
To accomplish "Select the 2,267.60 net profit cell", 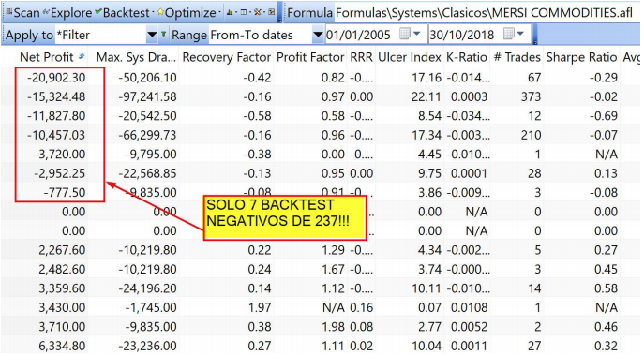I will [x=62, y=250].
